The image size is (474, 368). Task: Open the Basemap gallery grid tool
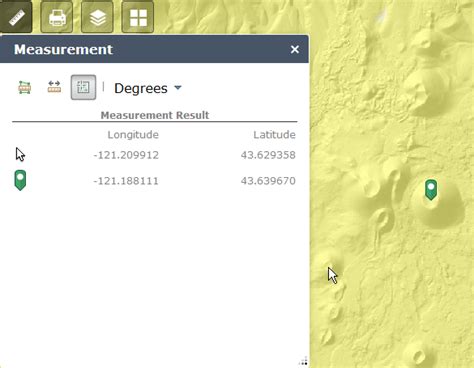pyautogui.click(x=138, y=17)
